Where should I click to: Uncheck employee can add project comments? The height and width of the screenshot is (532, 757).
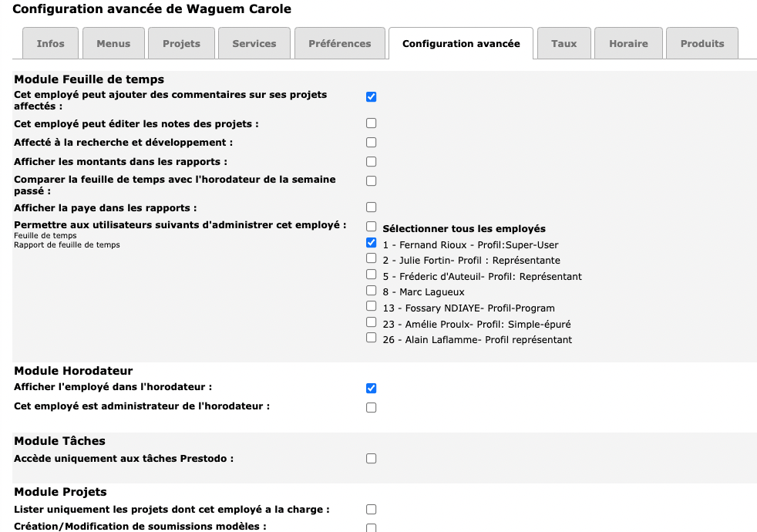click(371, 97)
